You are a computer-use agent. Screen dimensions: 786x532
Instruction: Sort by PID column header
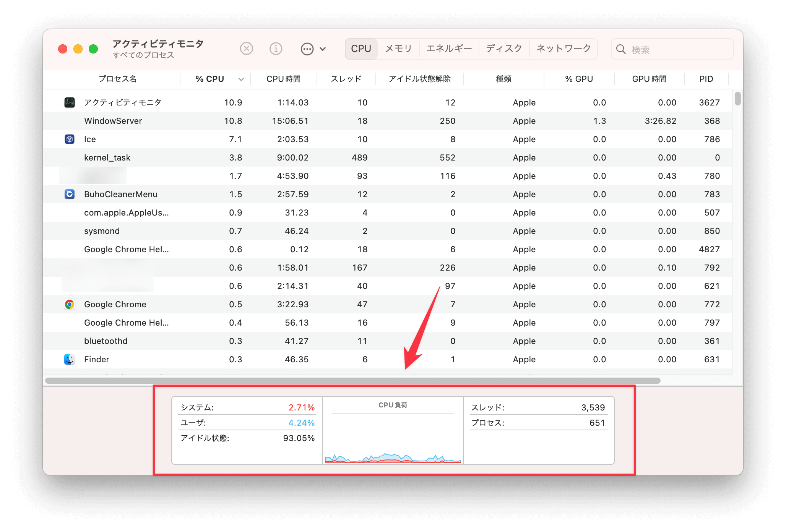(x=706, y=79)
